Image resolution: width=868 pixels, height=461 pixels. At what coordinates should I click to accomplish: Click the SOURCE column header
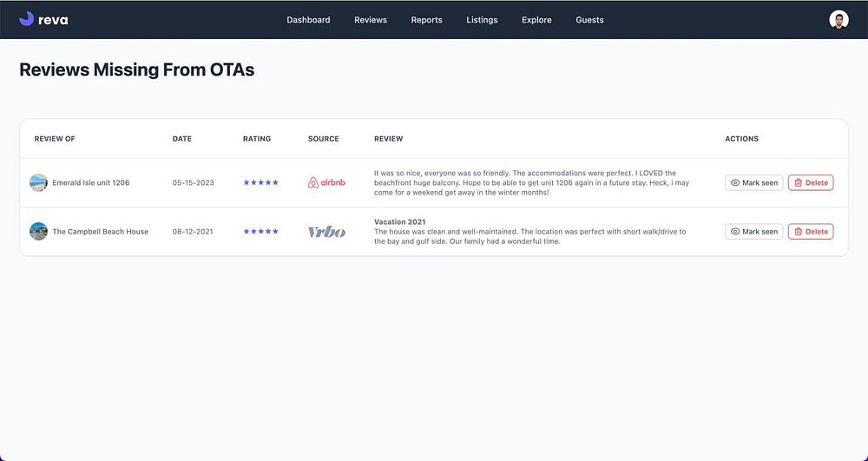click(x=323, y=139)
